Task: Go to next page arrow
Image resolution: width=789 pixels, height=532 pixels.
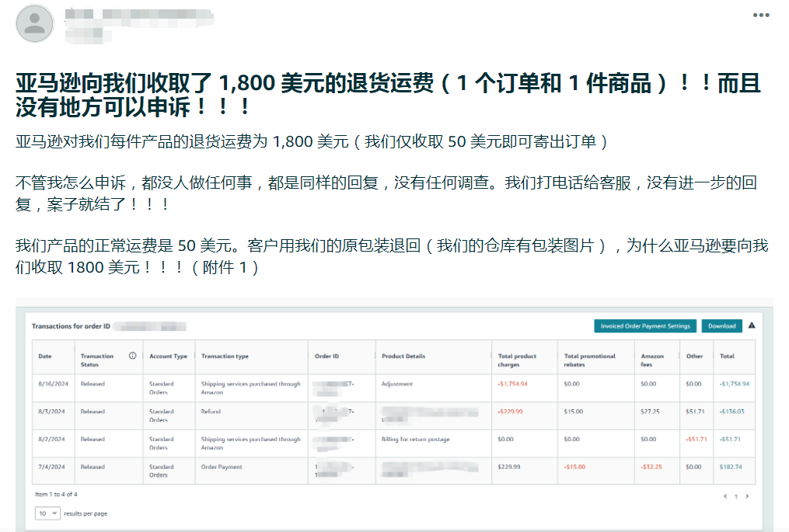Action: [747, 496]
